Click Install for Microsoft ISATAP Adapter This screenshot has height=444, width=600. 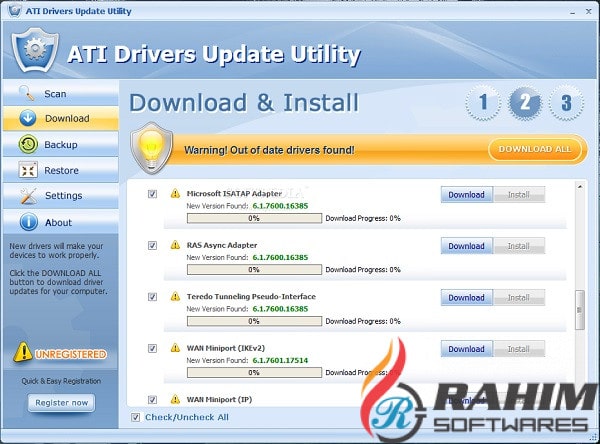coord(519,194)
